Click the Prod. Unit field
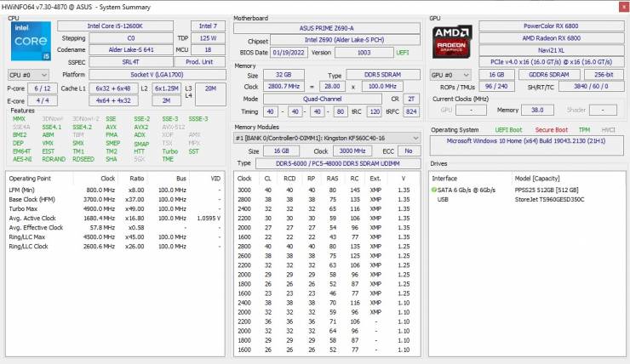Viewport: 630px width, 364px height. pyautogui.click(x=200, y=62)
